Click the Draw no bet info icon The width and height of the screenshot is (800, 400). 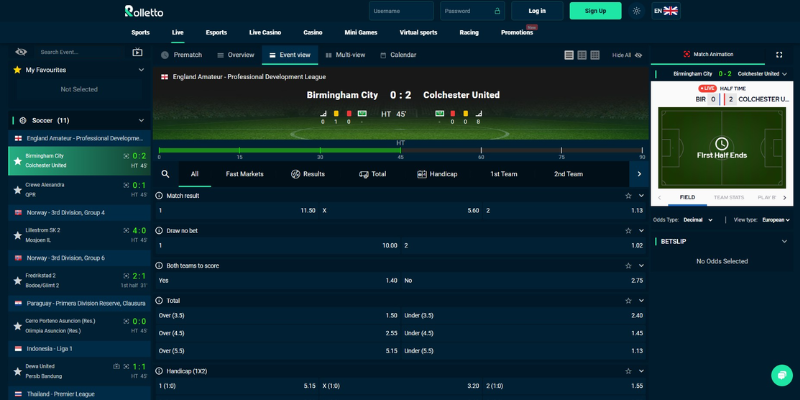click(159, 231)
